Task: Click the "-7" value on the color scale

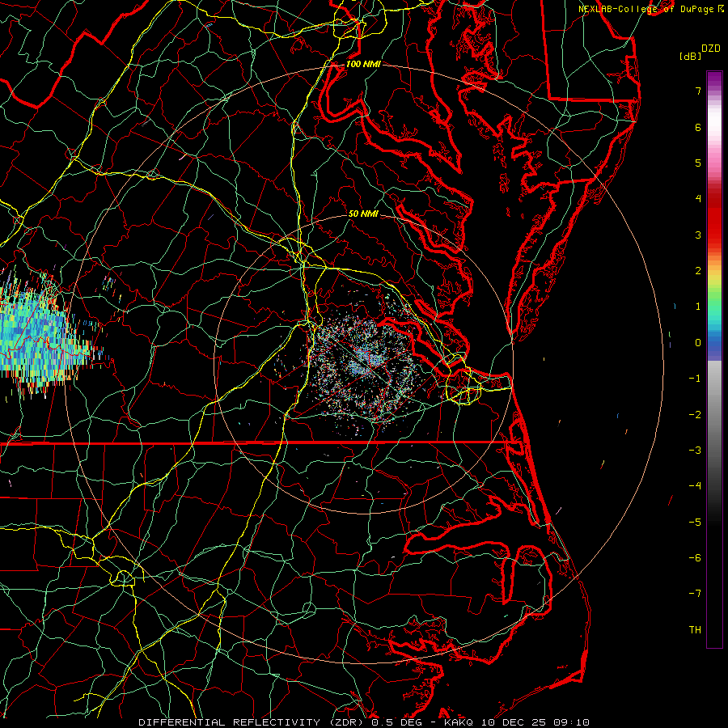Action: (695, 594)
